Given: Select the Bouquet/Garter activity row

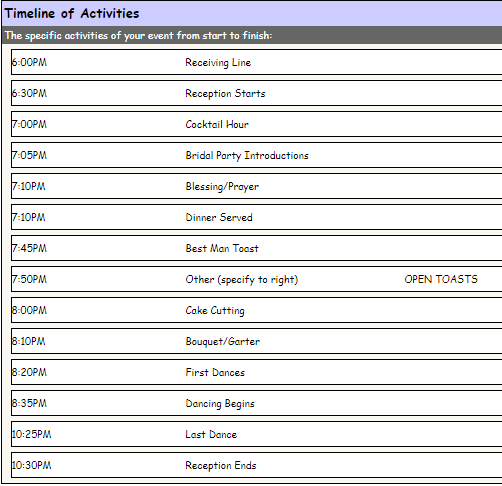Looking at the screenshot, I should point(257,341).
